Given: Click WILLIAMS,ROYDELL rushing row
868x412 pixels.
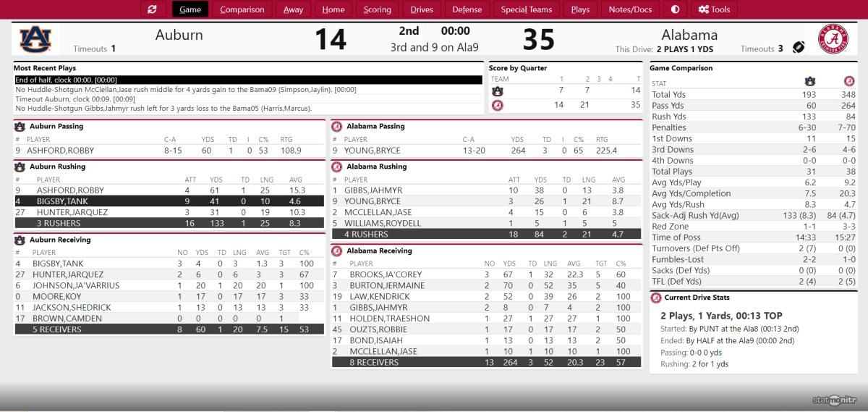Looking at the screenshot, I should [487, 224].
